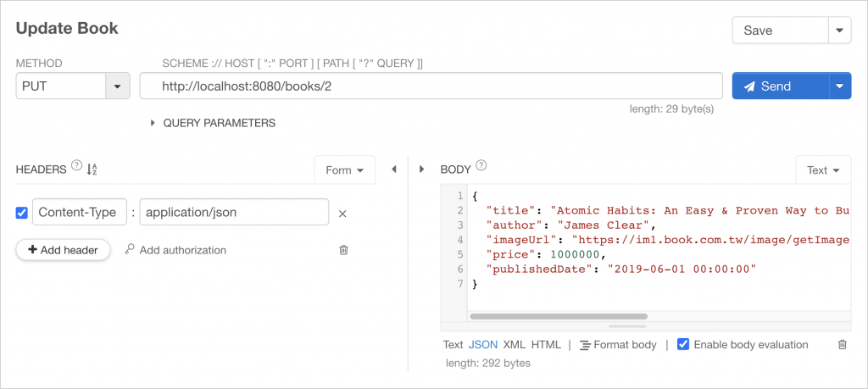Click the help icon next to HEADERS
The height and width of the screenshot is (389, 868).
77,167
